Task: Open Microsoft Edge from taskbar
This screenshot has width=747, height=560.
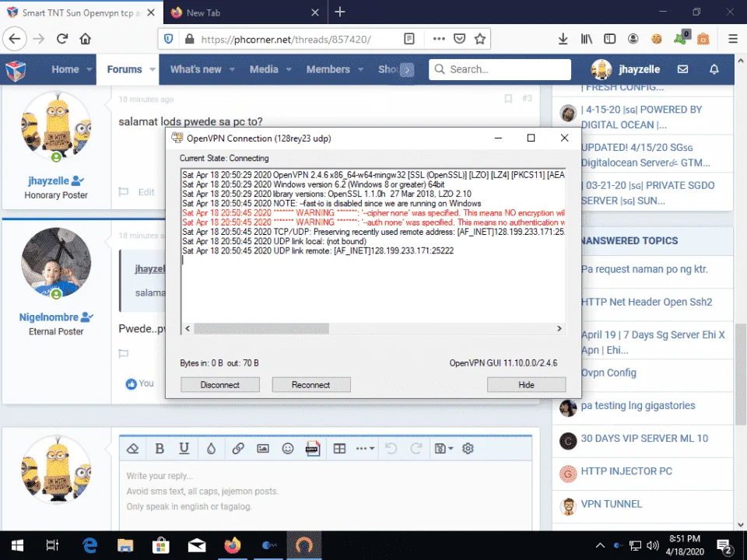Action: [x=89, y=545]
